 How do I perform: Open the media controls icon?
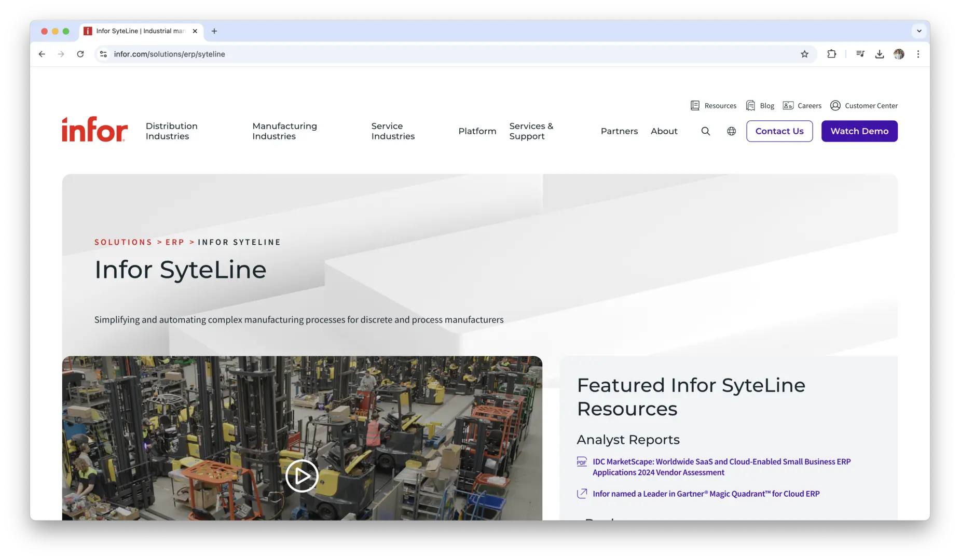[860, 54]
